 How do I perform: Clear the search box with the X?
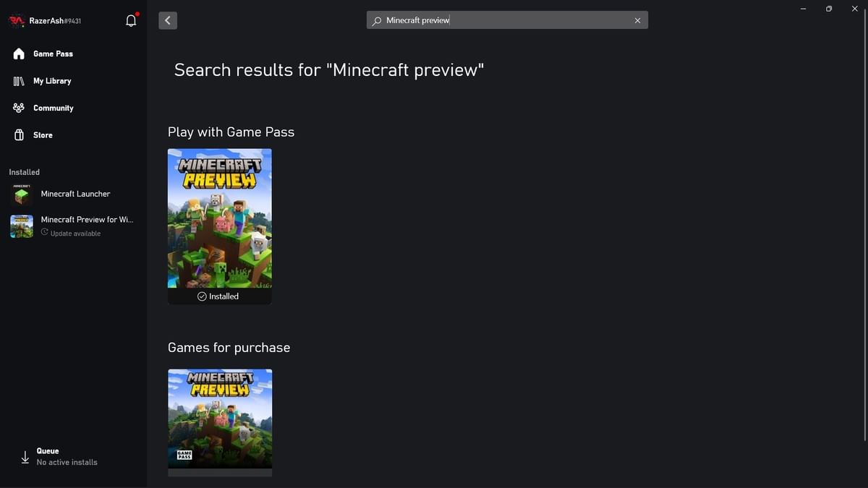pos(637,20)
